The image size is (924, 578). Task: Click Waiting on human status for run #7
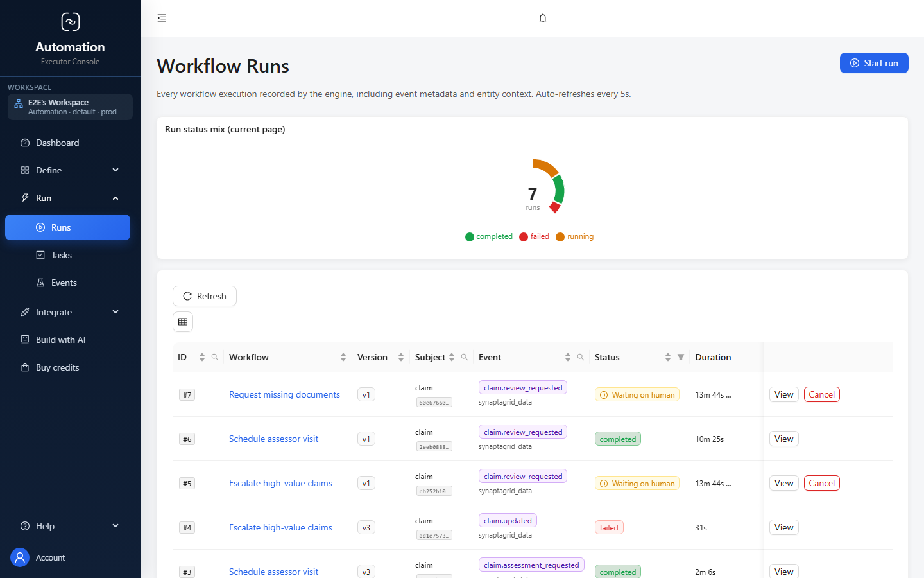637,395
